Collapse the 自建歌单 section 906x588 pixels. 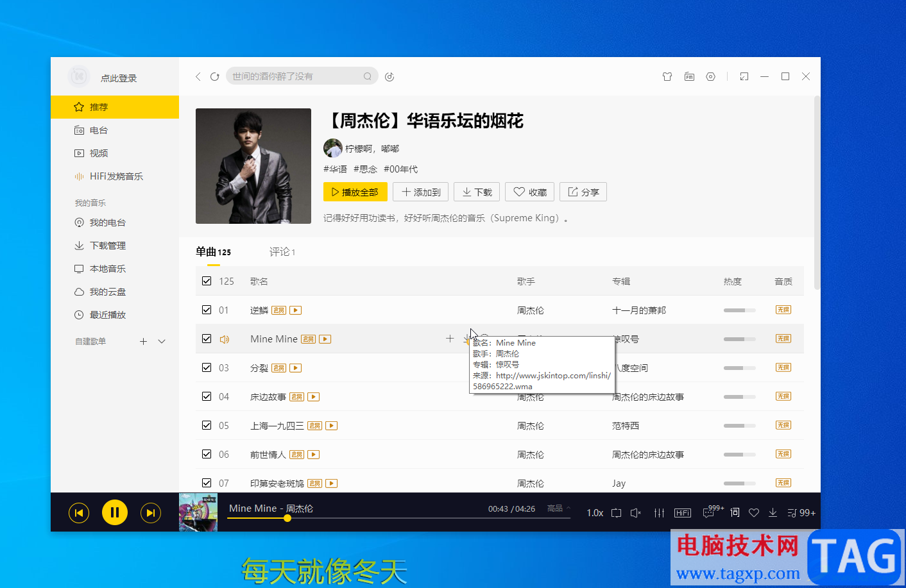(x=162, y=342)
